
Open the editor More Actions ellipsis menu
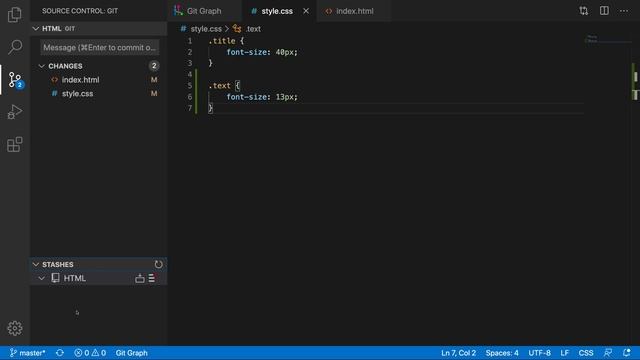(624, 11)
